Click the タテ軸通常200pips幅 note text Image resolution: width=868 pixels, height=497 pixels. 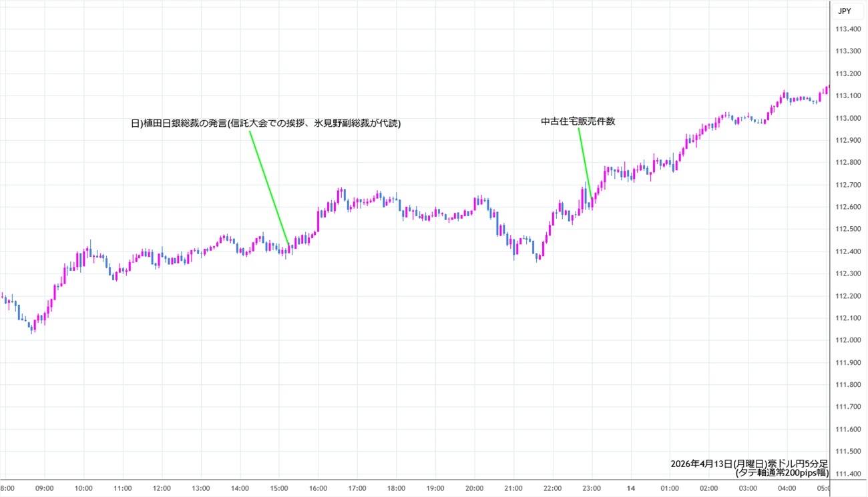pos(781,473)
